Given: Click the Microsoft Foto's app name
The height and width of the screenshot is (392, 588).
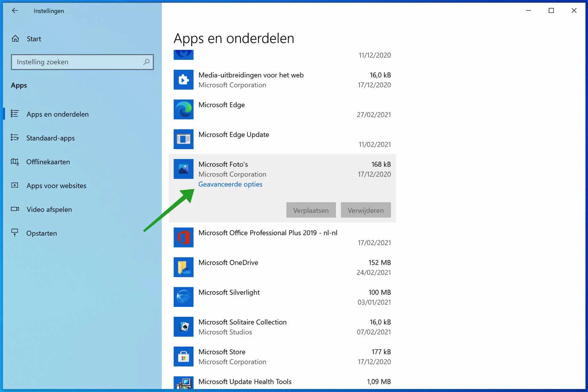Looking at the screenshot, I should tap(223, 164).
